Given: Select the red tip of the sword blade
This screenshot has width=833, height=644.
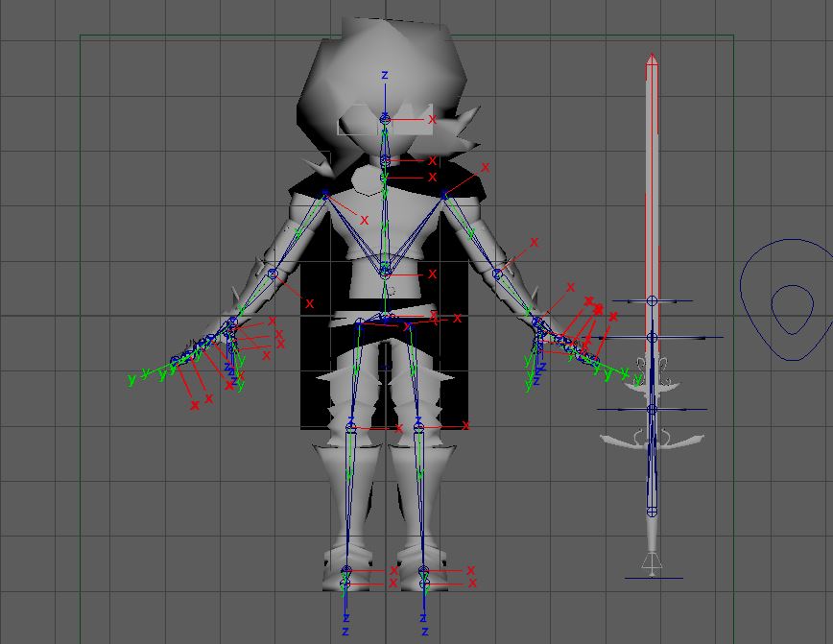Looking at the screenshot, I should click(x=652, y=61).
